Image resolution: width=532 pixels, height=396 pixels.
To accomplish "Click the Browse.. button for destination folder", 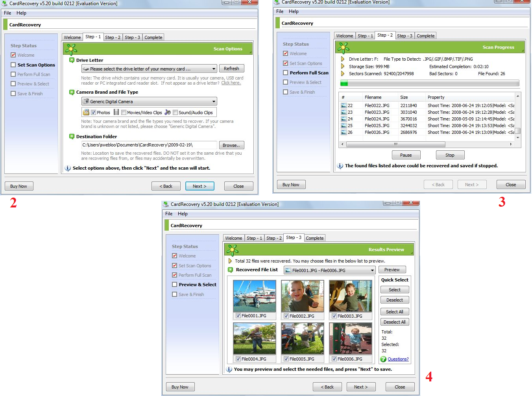I will (x=231, y=145).
